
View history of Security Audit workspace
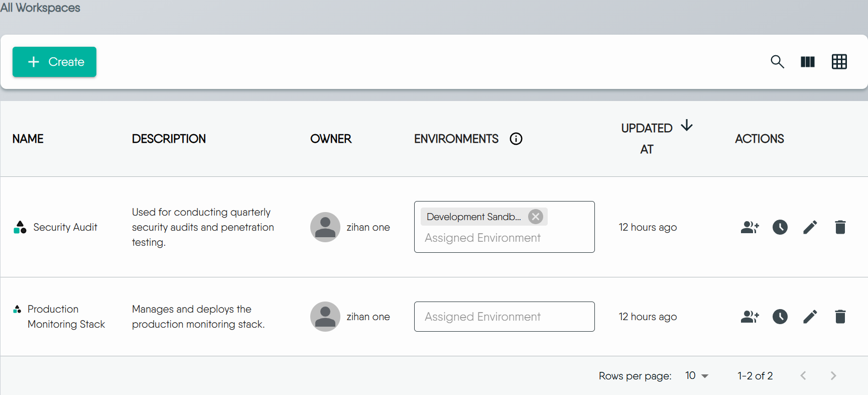click(780, 227)
